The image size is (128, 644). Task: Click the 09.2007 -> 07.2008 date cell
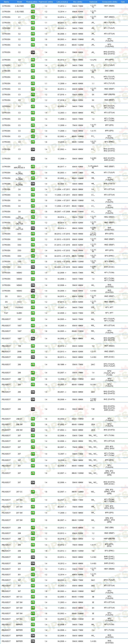click(62, 212)
